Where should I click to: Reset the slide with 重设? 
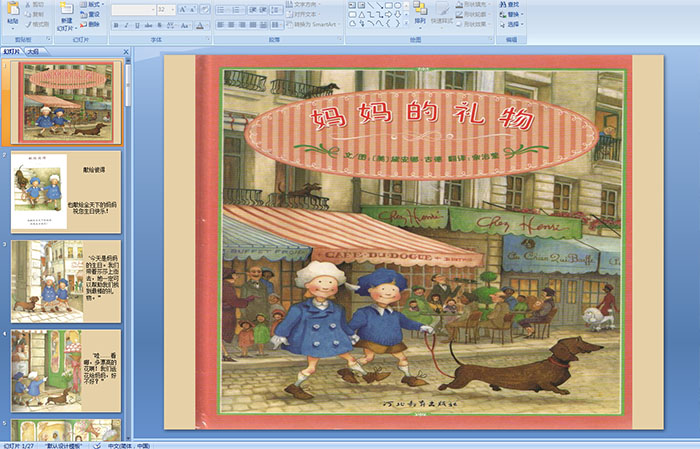coord(89,15)
